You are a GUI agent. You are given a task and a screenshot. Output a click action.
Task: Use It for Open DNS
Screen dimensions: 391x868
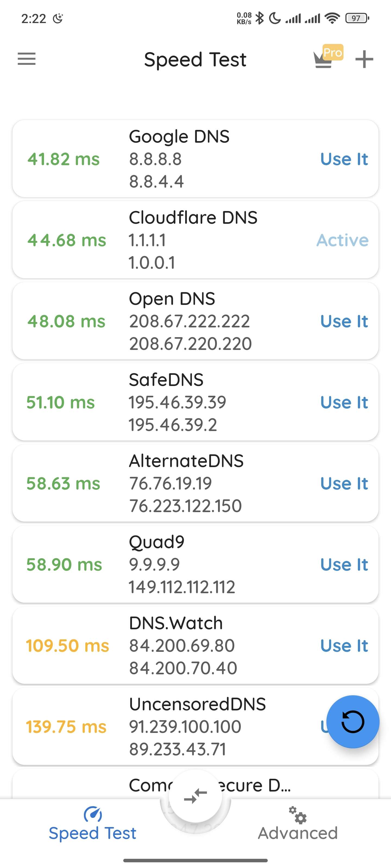pyautogui.click(x=344, y=321)
